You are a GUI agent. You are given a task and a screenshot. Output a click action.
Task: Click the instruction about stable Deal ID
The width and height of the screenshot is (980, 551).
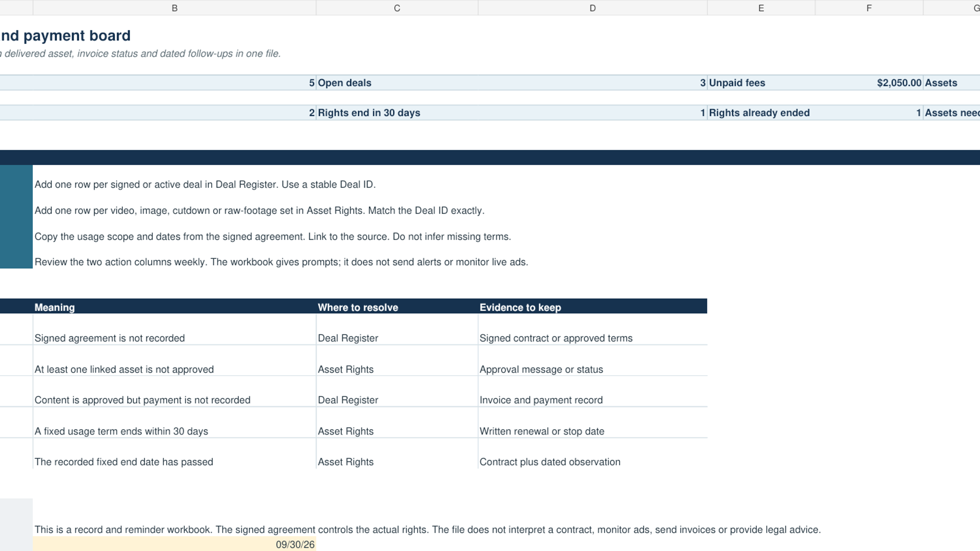(x=205, y=184)
